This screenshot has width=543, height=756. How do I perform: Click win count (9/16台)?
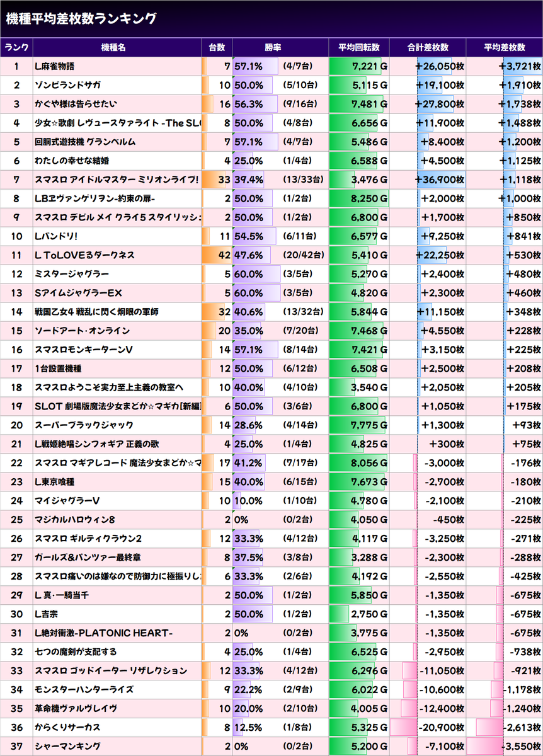click(x=302, y=104)
